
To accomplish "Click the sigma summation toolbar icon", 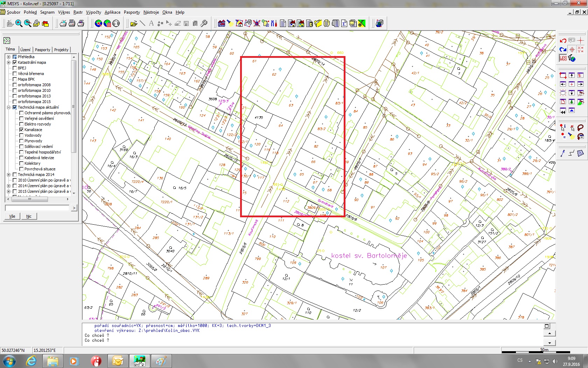I will pos(344,23).
